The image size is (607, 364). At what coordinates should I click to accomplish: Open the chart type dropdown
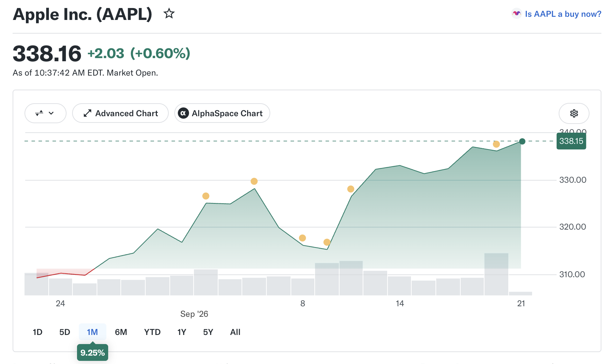click(46, 113)
